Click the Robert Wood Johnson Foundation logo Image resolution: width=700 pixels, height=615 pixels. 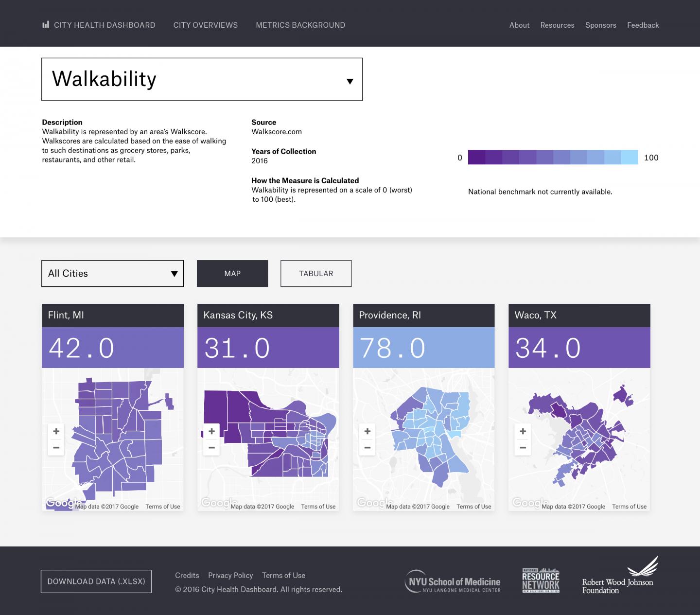(x=619, y=578)
